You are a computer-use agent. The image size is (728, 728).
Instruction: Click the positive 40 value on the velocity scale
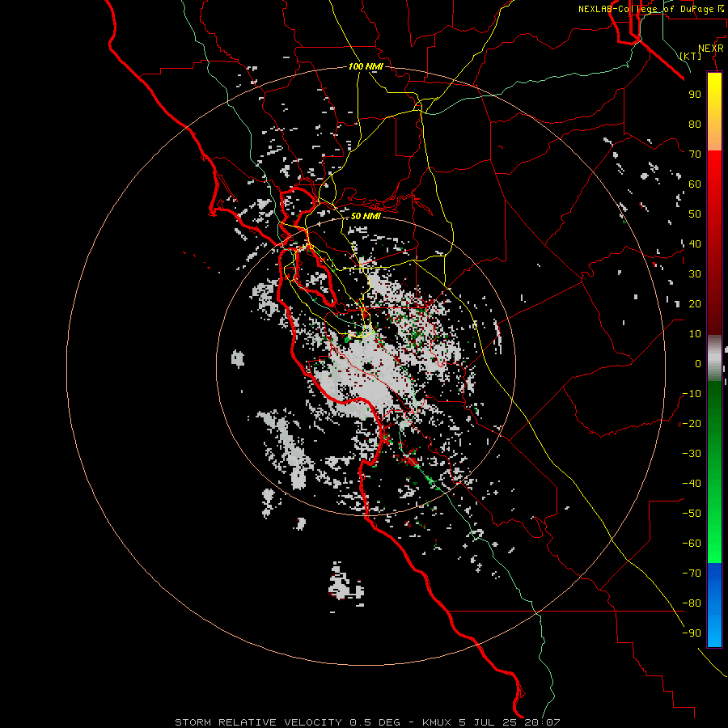695,244
